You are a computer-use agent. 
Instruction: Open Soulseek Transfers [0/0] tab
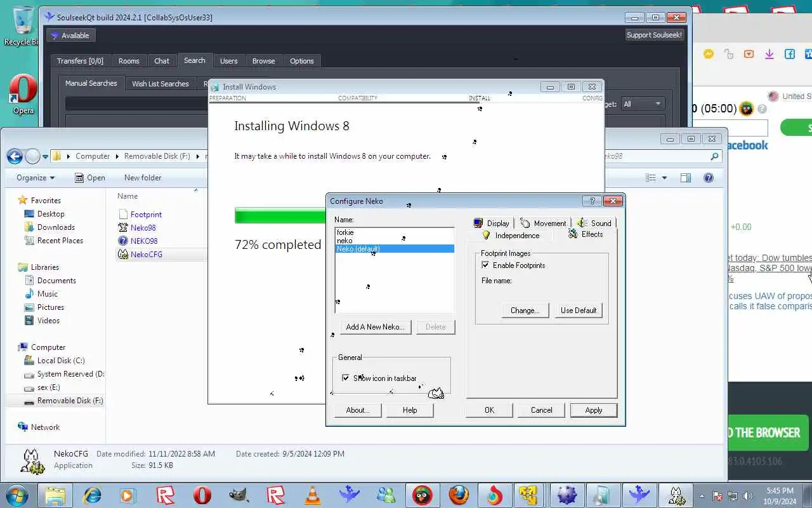[x=80, y=61]
